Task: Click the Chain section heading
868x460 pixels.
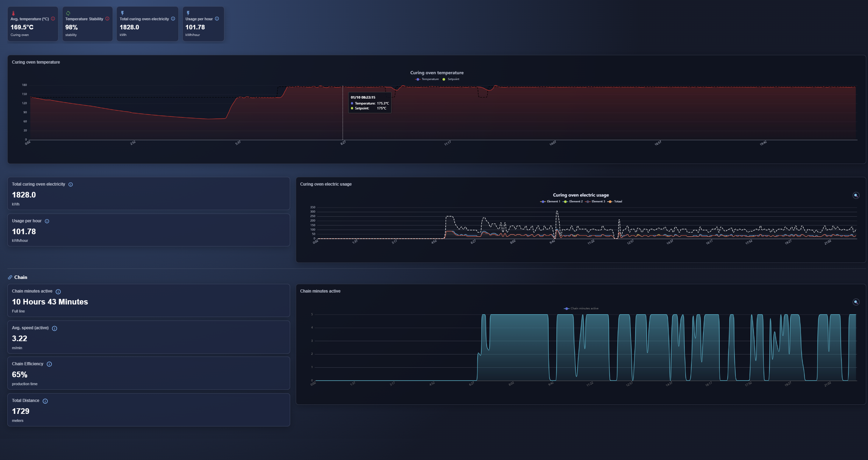Action: click(21, 278)
